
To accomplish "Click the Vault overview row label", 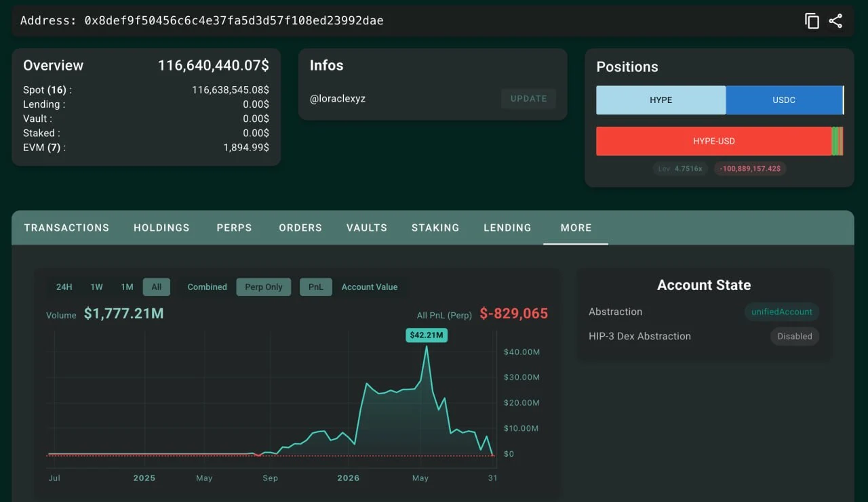I will coord(37,119).
